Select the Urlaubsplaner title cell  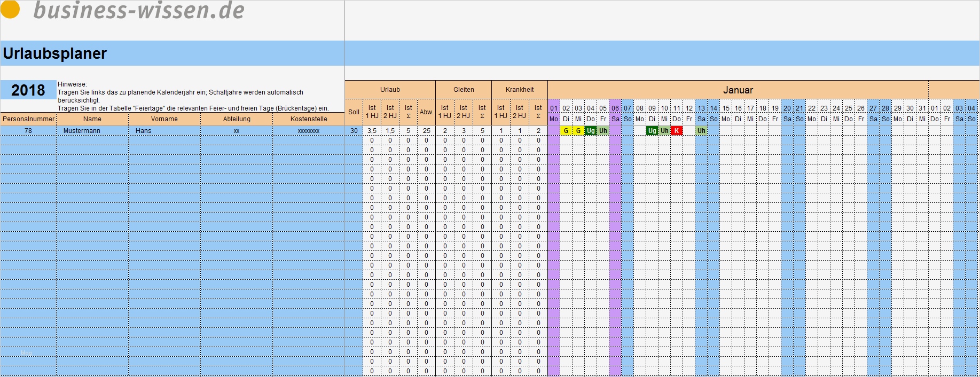[173, 53]
